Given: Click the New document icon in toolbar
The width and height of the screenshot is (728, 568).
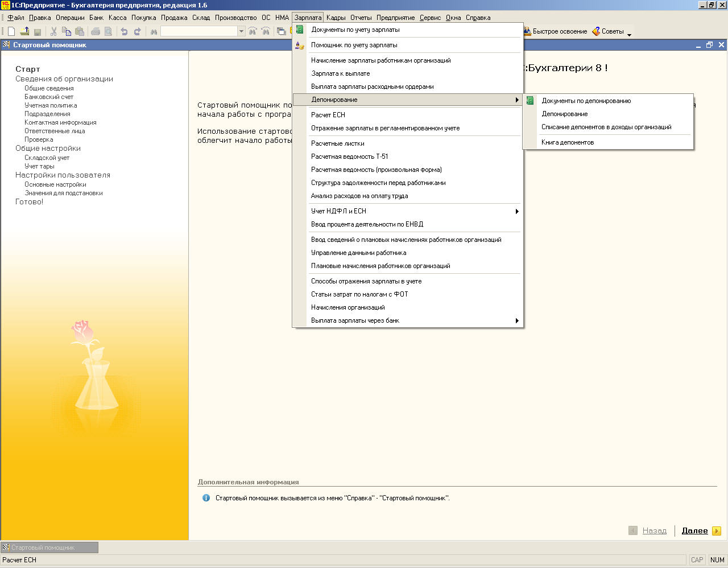Looking at the screenshot, I should [x=11, y=32].
